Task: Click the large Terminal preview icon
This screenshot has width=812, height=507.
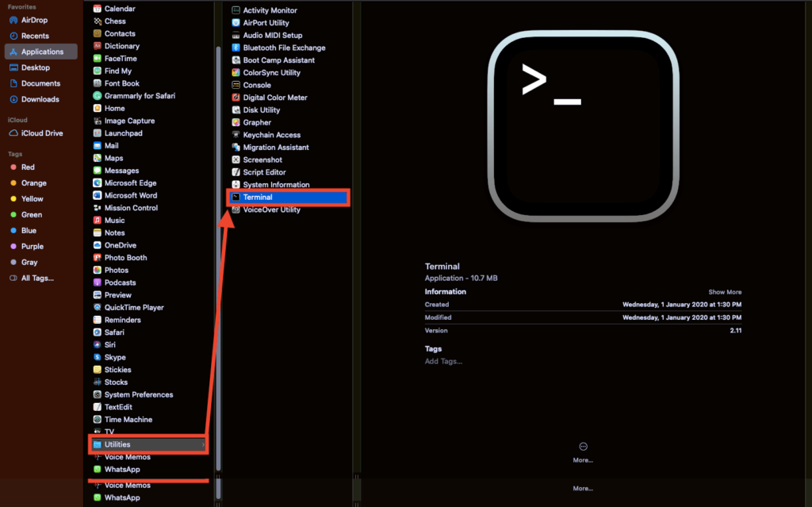Action: [x=584, y=129]
